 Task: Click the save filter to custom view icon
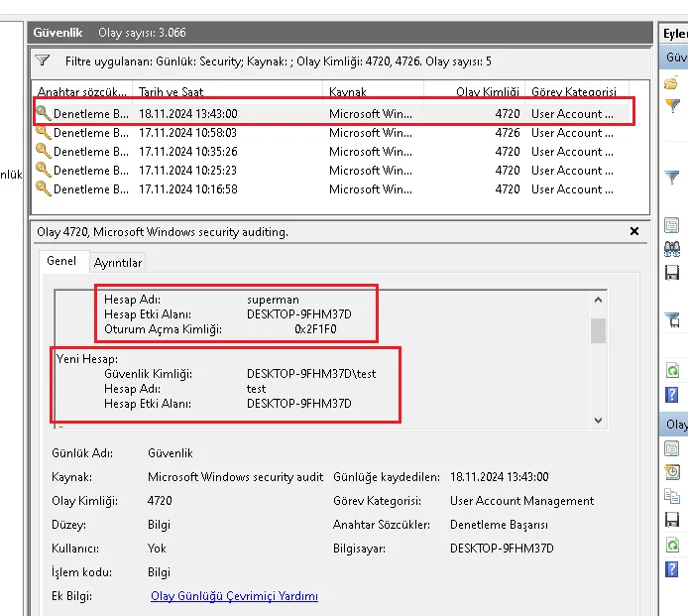pos(672,319)
